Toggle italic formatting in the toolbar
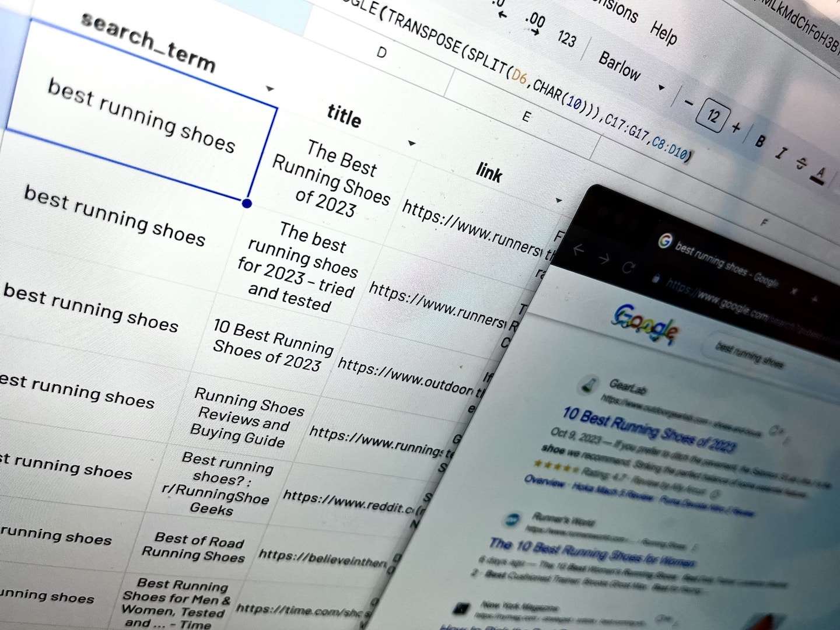Viewport: 840px width, 630px height. pyautogui.click(x=780, y=153)
